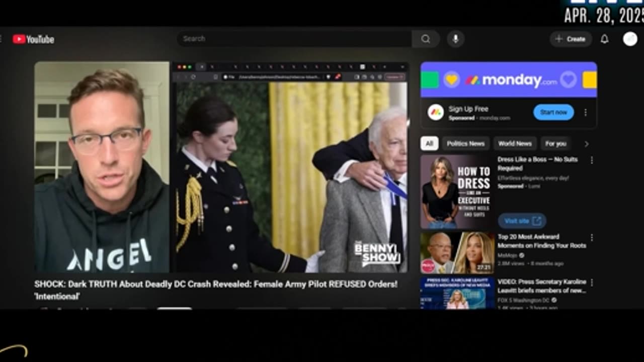Screen dimensions: 644x362
Task: Select the Politics News chip
Action: [465, 143]
